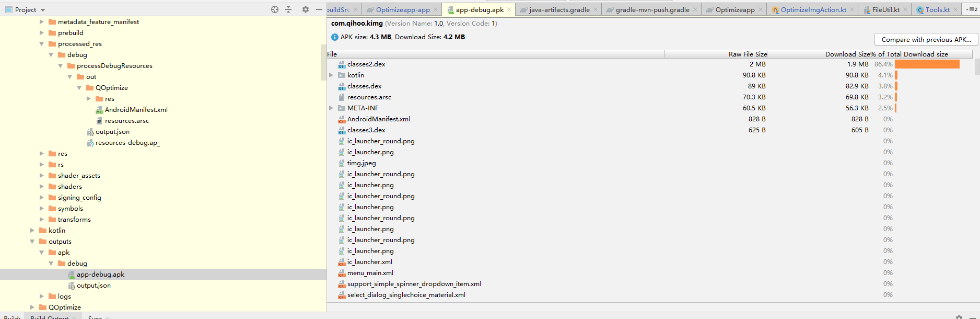The width and height of the screenshot is (980, 319).
Task: Click AndroidManifest.xml icon in project tree
Action: point(99,110)
